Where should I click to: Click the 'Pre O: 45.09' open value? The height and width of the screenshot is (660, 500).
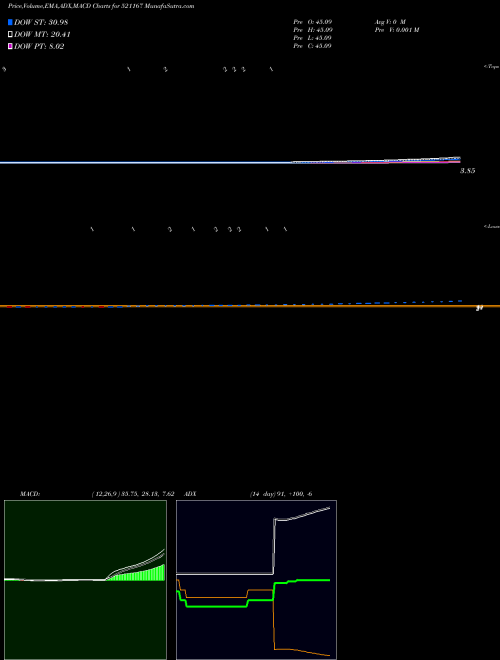[x=313, y=21]
